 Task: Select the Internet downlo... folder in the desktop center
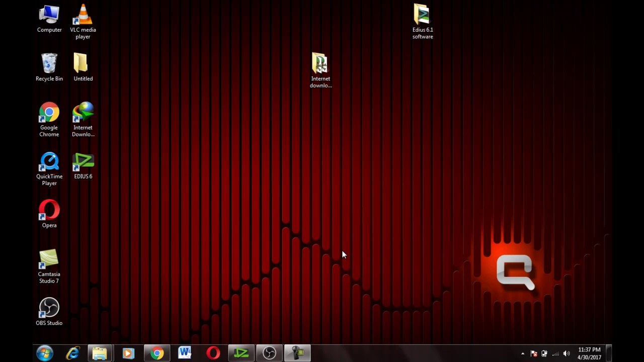pos(320,70)
